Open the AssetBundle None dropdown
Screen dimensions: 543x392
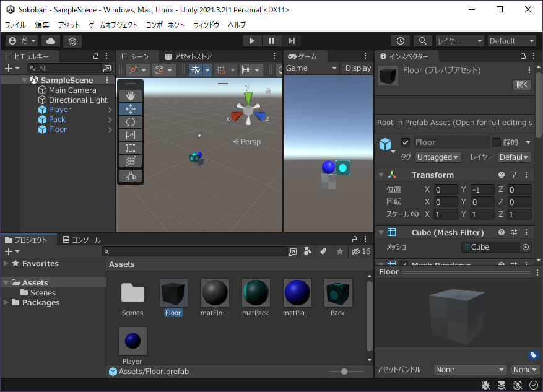tap(469, 370)
